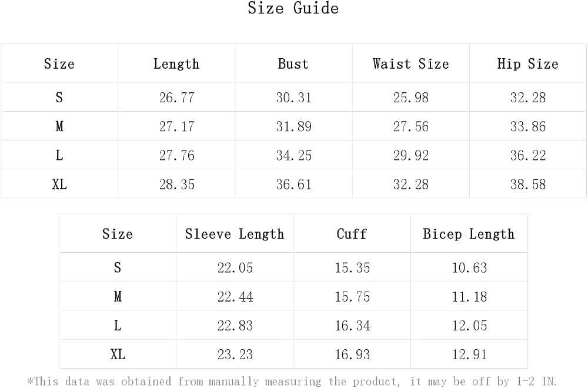Click the 29.92 waist value
Screen dimensions: 588x388
[x=410, y=155]
